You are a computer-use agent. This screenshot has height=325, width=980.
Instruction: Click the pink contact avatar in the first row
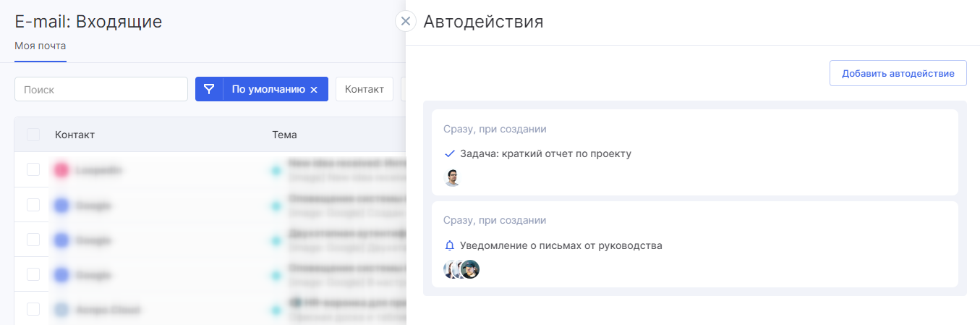(x=61, y=170)
